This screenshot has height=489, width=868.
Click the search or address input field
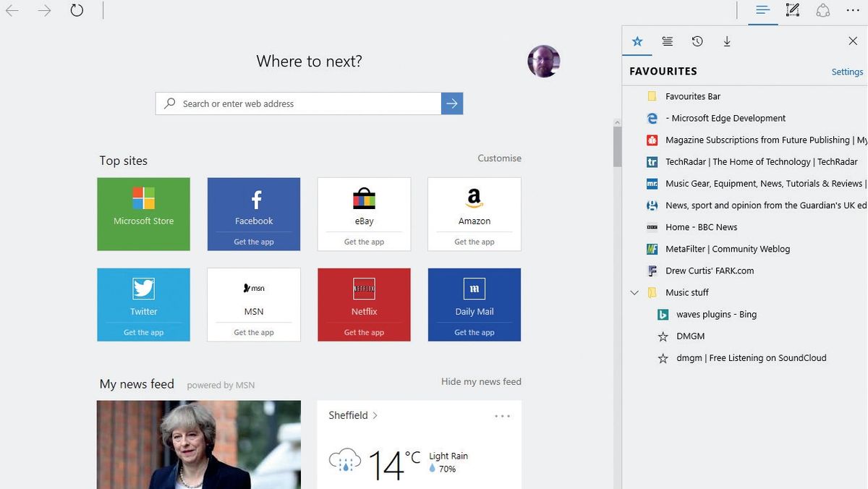point(304,103)
